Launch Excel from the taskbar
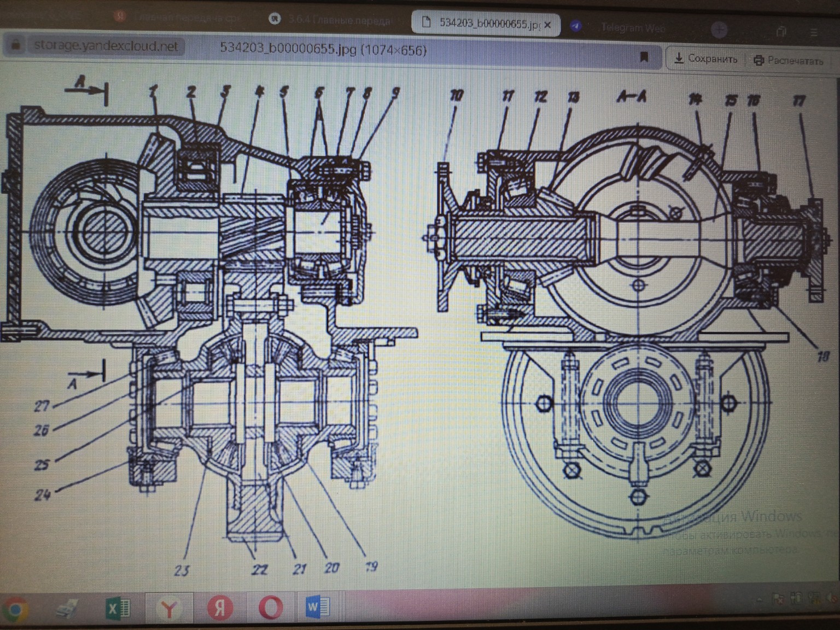The height and width of the screenshot is (630, 840). [117, 608]
